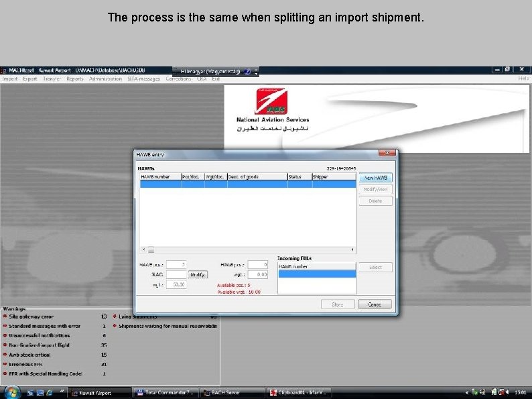
Task: Click the 'HAWB number' column header in HAWBs table
Action: pyautogui.click(x=161, y=176)
